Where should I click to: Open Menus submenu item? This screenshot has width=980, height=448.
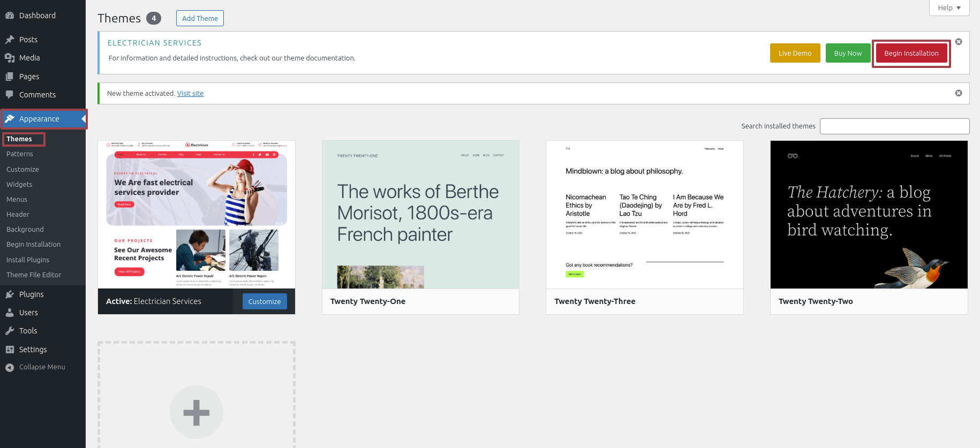[x=17, y=200]
